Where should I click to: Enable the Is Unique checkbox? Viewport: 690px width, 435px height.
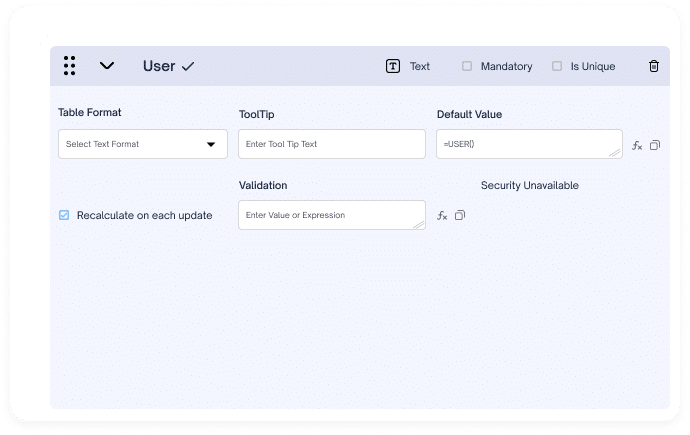coord(557,66)
